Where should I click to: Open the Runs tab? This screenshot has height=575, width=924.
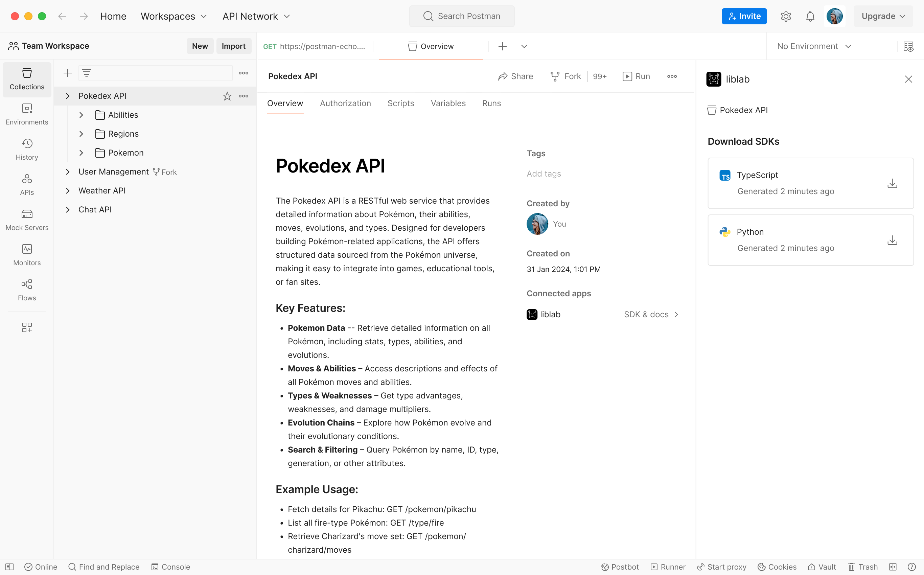click(491, 103)
